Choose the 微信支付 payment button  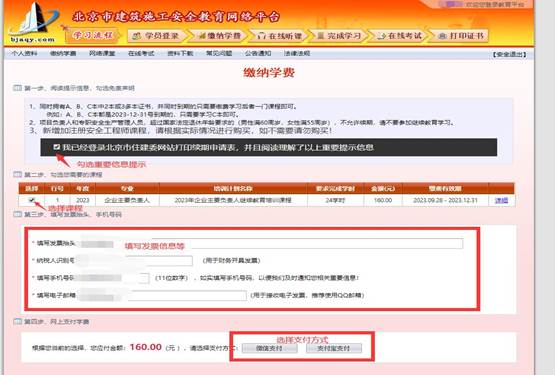point(270,348)
